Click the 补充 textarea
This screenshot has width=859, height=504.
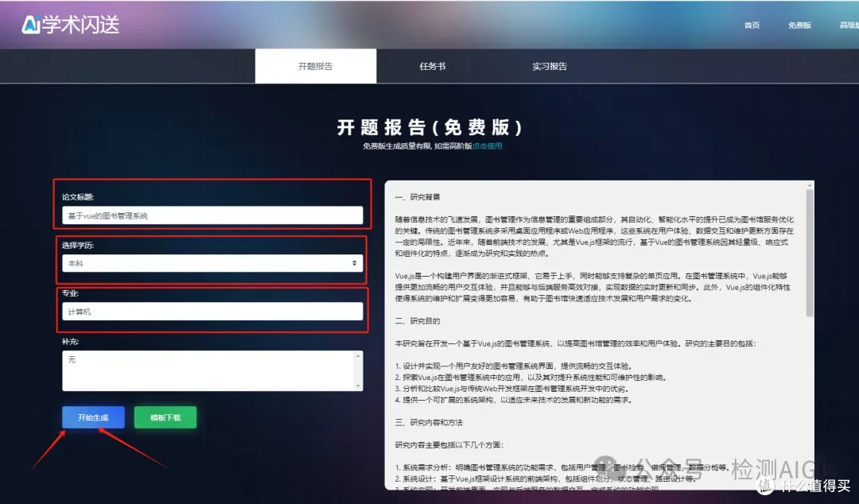tap(212, 371)
